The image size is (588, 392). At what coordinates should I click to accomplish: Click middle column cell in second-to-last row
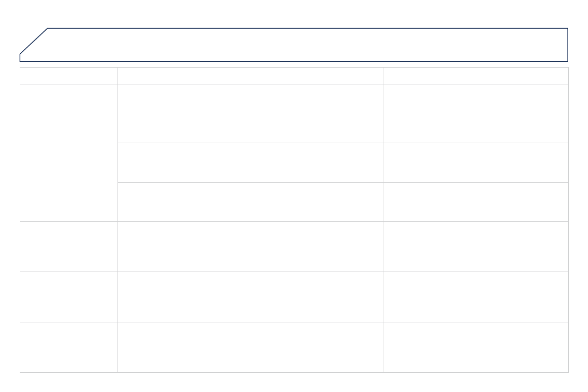250,297
